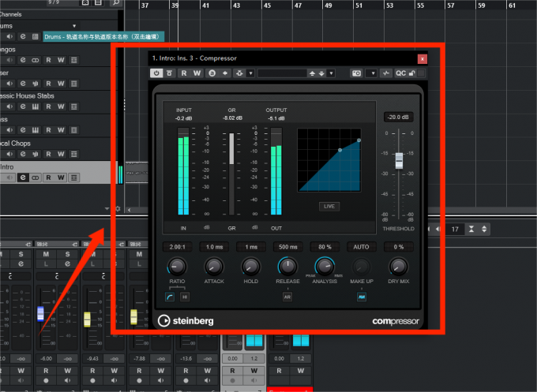Enable Read on Classic House Stabs track
The width and height of the screenshot is (537, 392).
(48, 106)
